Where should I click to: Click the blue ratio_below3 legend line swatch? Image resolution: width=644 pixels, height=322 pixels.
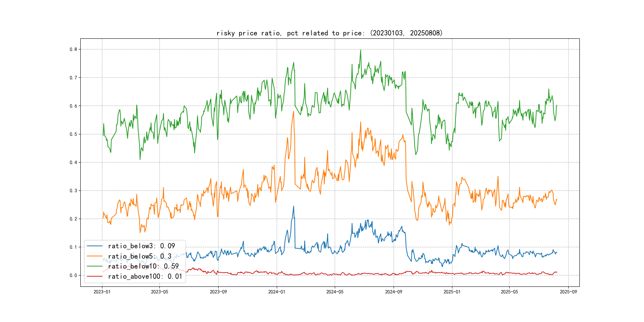[x=94, y=246]
